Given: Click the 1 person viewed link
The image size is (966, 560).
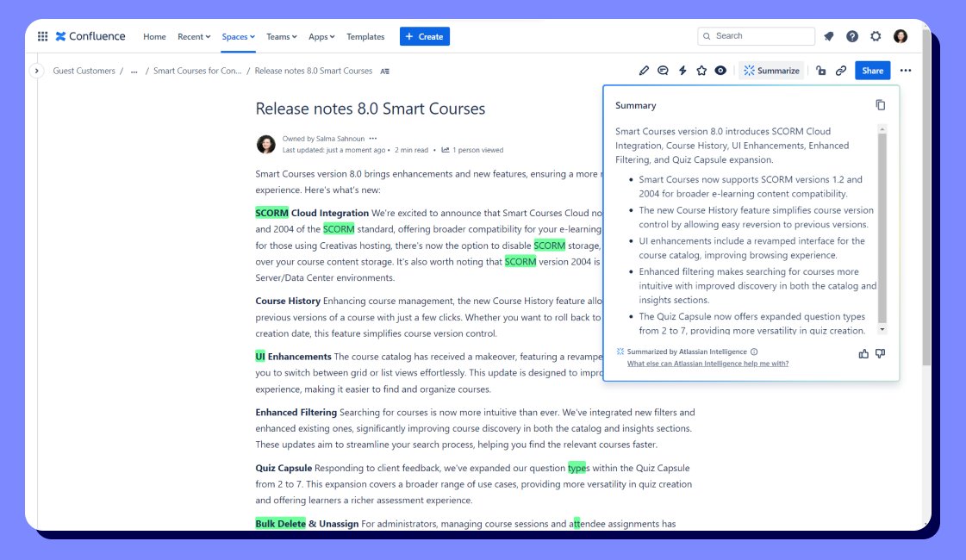Looking at the screenshot, I should pos(478,150).
